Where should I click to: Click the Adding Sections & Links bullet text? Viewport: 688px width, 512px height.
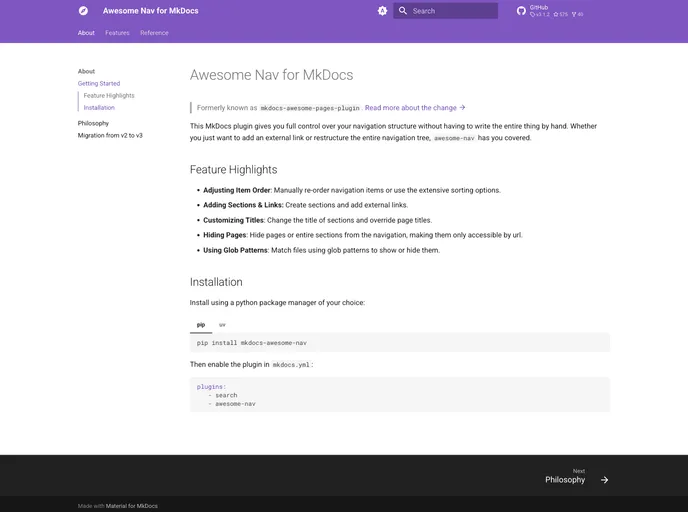click(305, 205)
